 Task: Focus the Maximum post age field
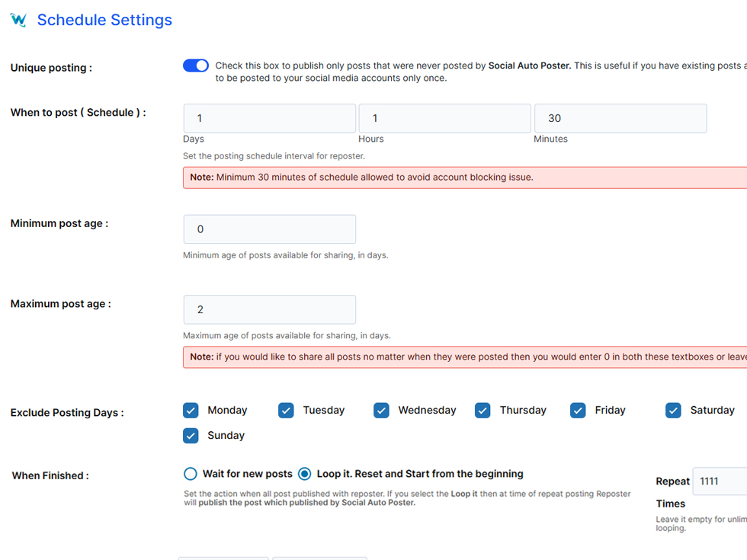[x=269, y=309]
